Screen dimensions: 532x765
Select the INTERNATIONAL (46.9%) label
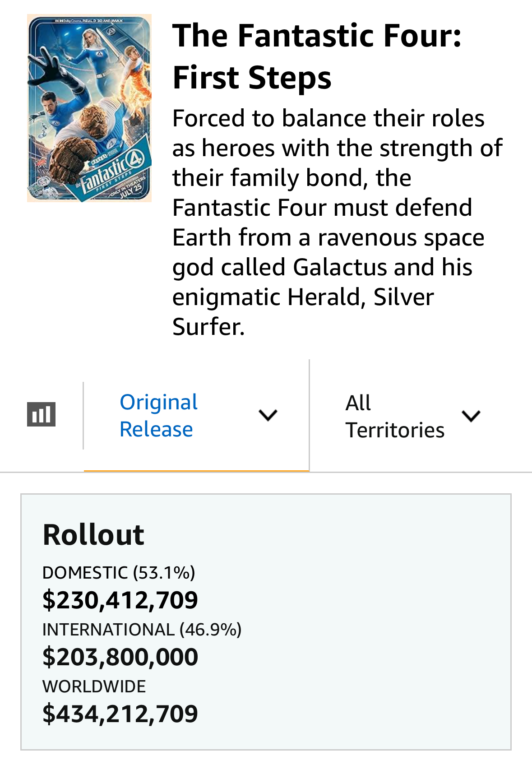[x=142, y=629]
